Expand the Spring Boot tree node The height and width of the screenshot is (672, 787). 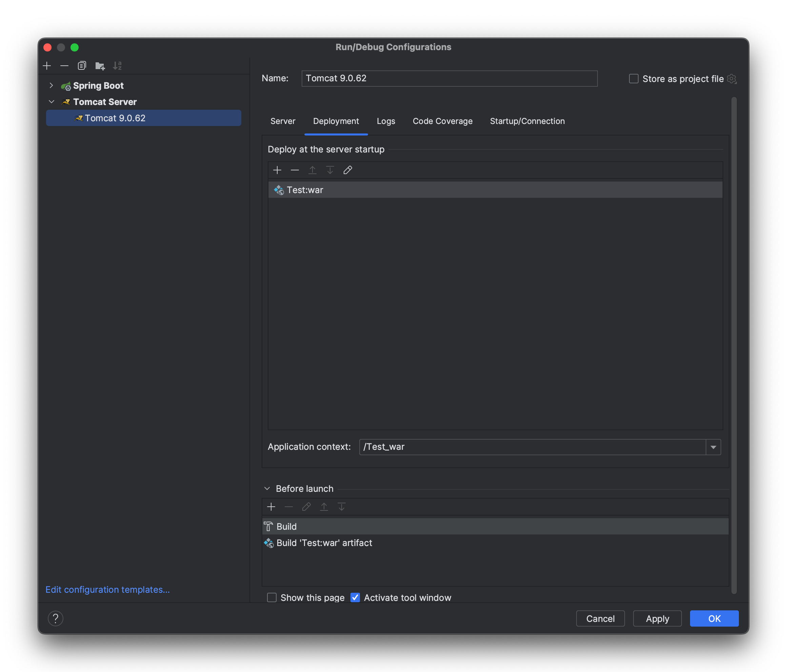pos(51,85)
